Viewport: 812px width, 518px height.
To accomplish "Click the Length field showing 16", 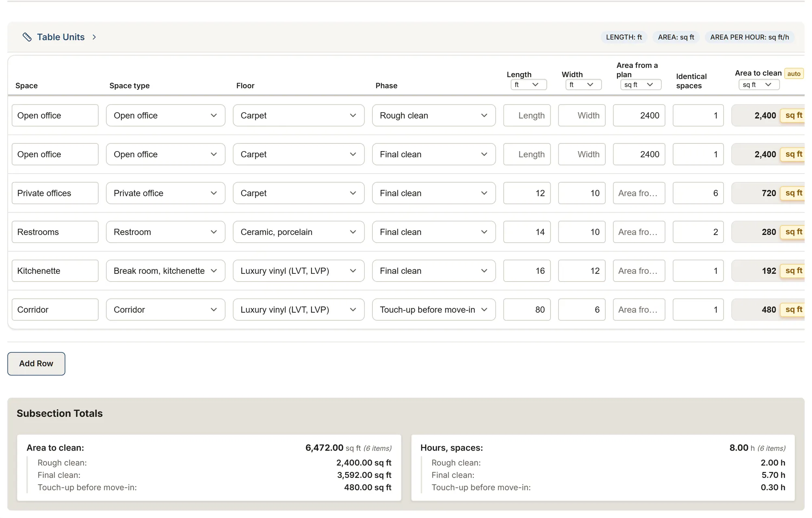I will (527, 271).
